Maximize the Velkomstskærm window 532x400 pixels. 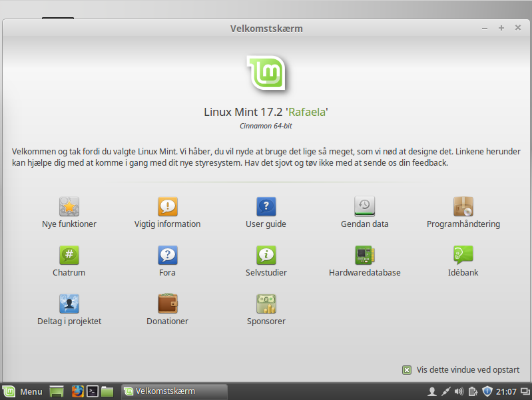pyautogui.click(x=501, y=28)
